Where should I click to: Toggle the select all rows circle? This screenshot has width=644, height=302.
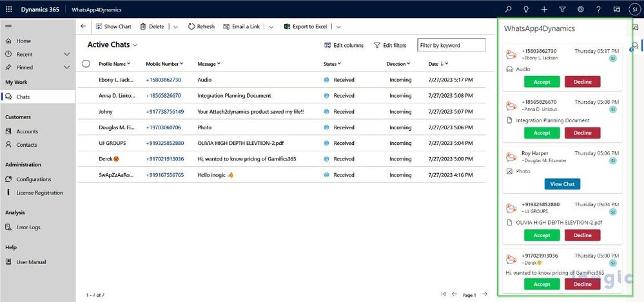(x=86, y=64)
